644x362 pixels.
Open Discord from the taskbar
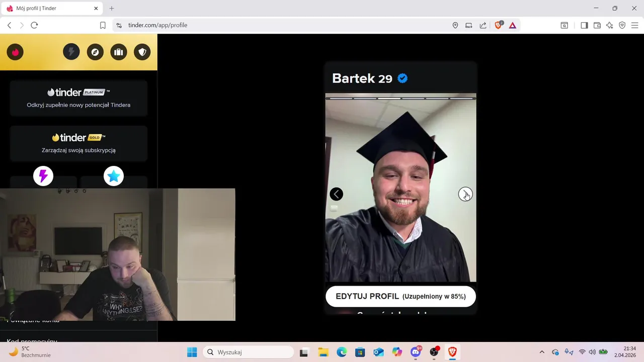pos(416,352)
